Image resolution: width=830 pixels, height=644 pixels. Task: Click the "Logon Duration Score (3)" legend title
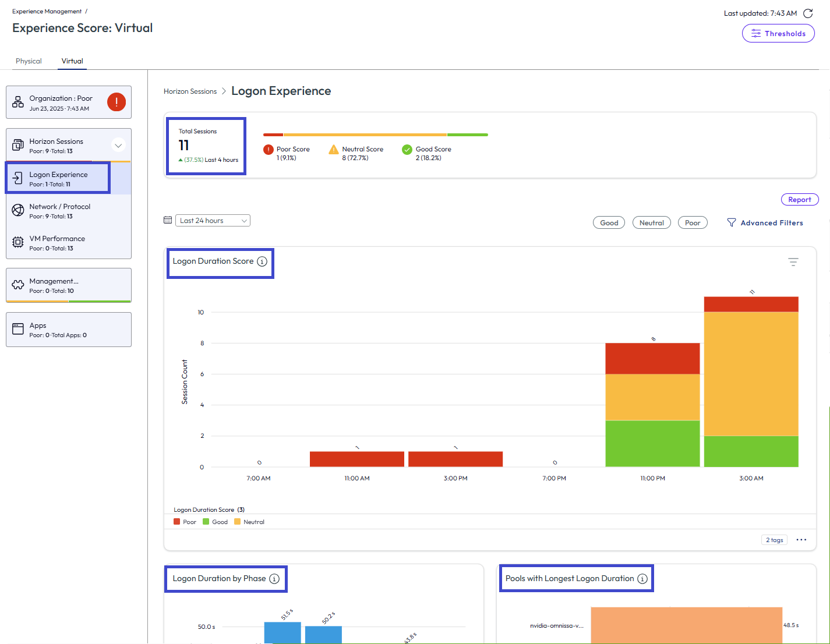coord(209,510)
